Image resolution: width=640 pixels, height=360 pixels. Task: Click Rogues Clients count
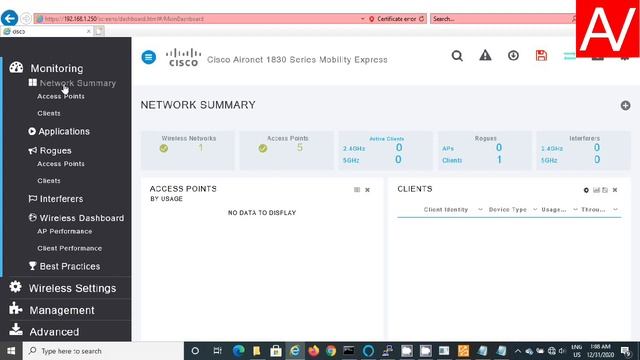pyautogui.click(x=499, y=160)
